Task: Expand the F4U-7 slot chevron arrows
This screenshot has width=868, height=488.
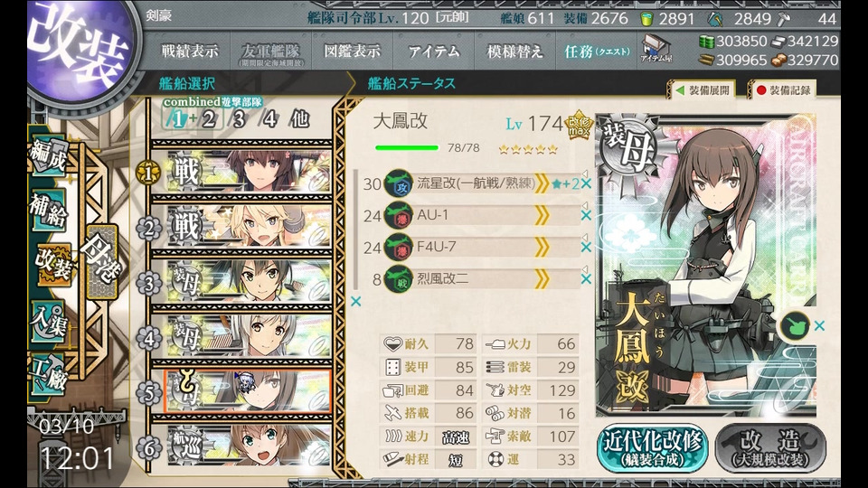Action: tap(542, 247)
